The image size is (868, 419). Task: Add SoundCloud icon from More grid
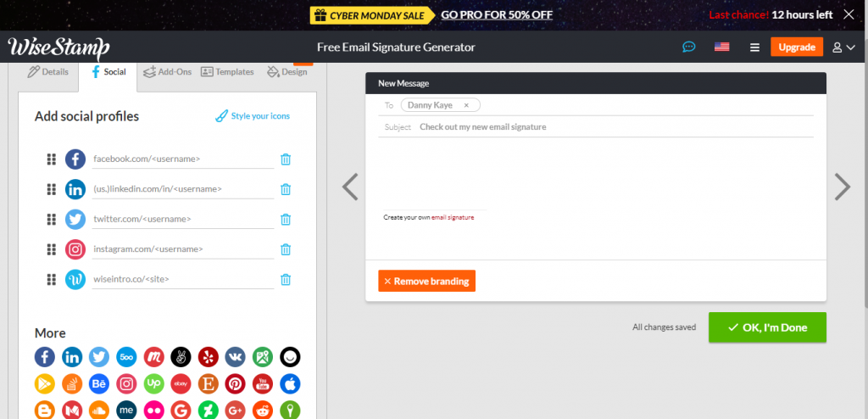point(99,410)
